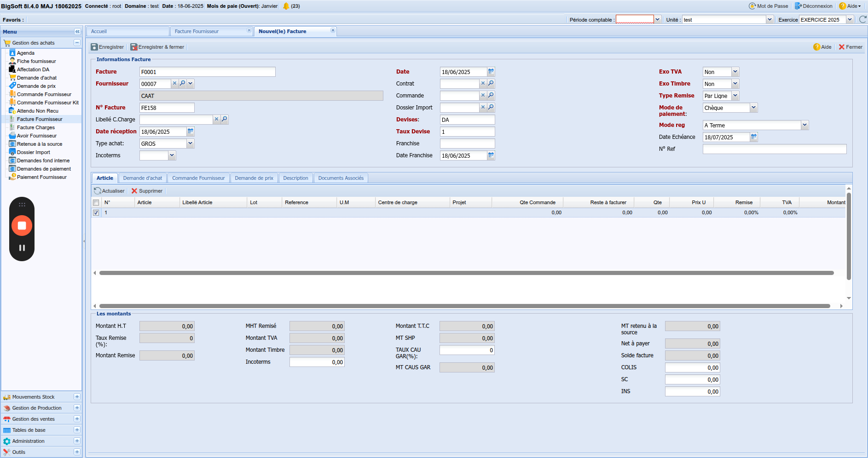Search Fournisseur with magnifier icon

point(183,83)
